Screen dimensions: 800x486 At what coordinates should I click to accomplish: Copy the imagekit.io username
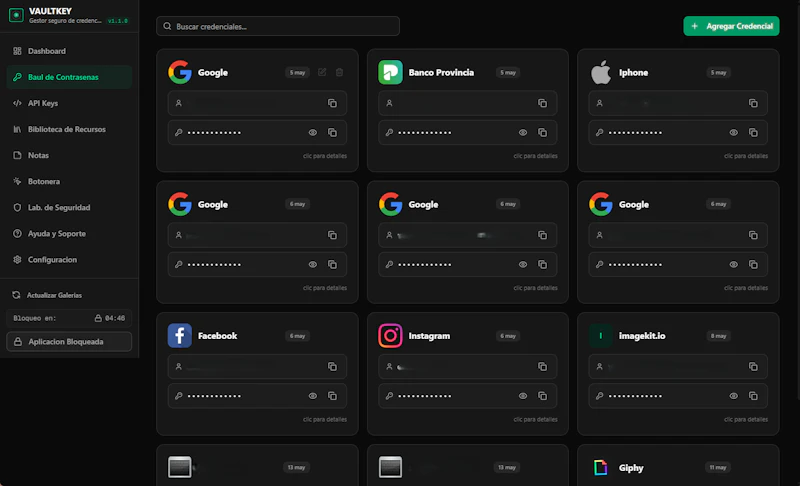click(753, 367)
